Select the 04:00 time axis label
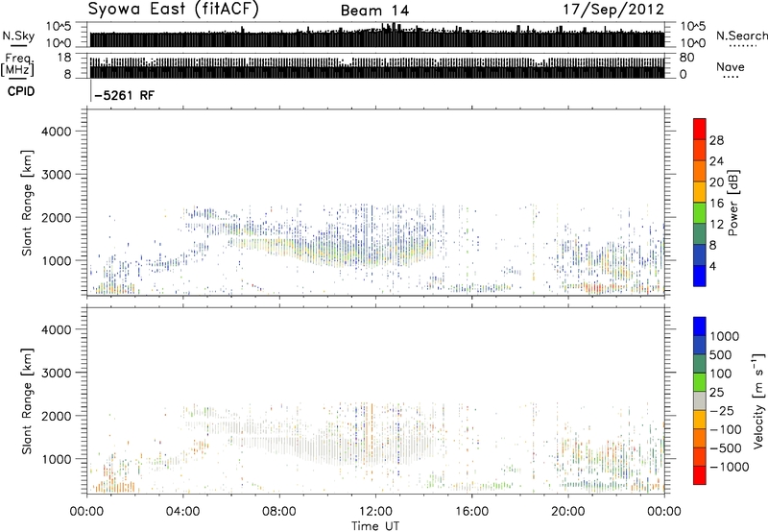Image resolution: width=768 pixels, height=532 pixels. [182, 510]
